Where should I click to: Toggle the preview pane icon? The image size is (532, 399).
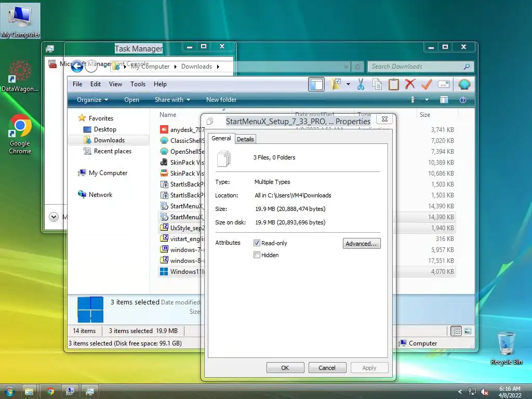click(x=444, y=100)
